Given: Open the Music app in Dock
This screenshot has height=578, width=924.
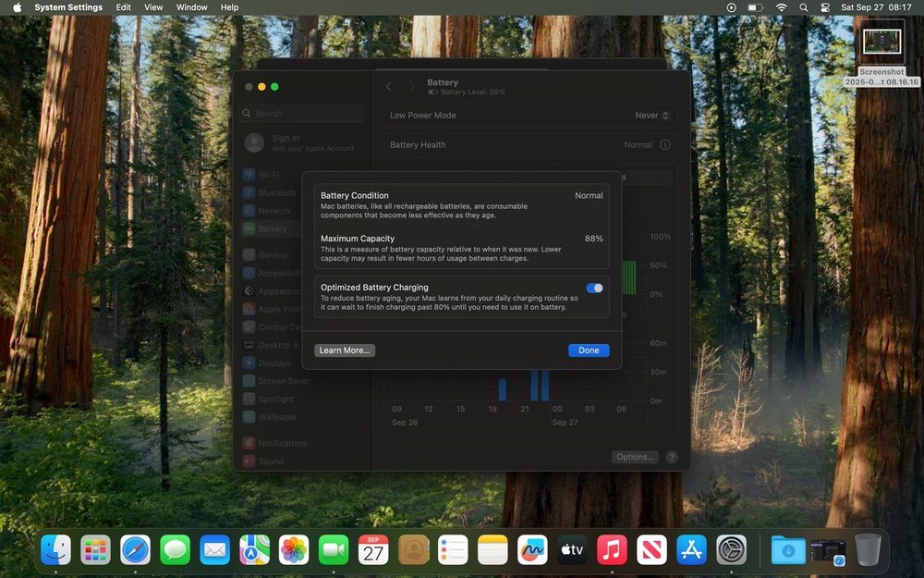Looking at the screenshot, I should 612,550.
